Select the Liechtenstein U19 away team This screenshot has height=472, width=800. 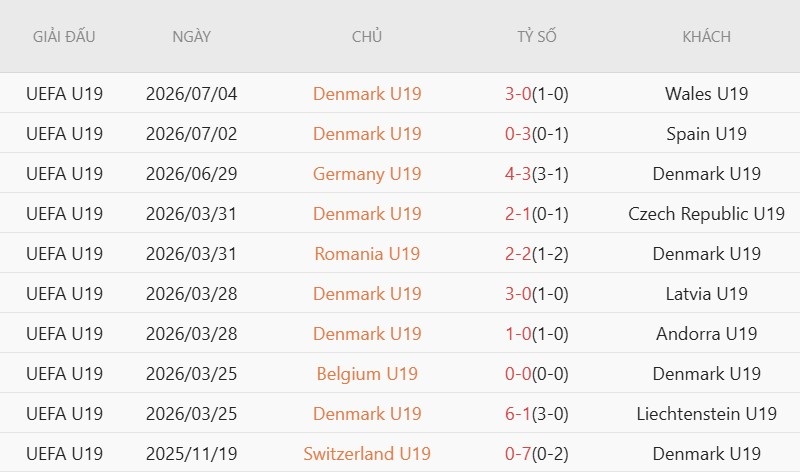point(706,414)
